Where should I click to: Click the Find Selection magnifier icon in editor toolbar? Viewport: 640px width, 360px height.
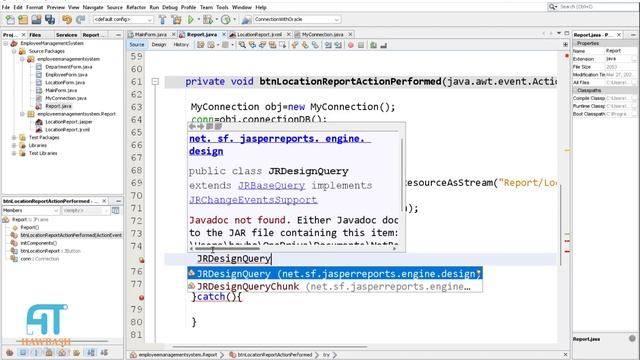pos(242,45)
